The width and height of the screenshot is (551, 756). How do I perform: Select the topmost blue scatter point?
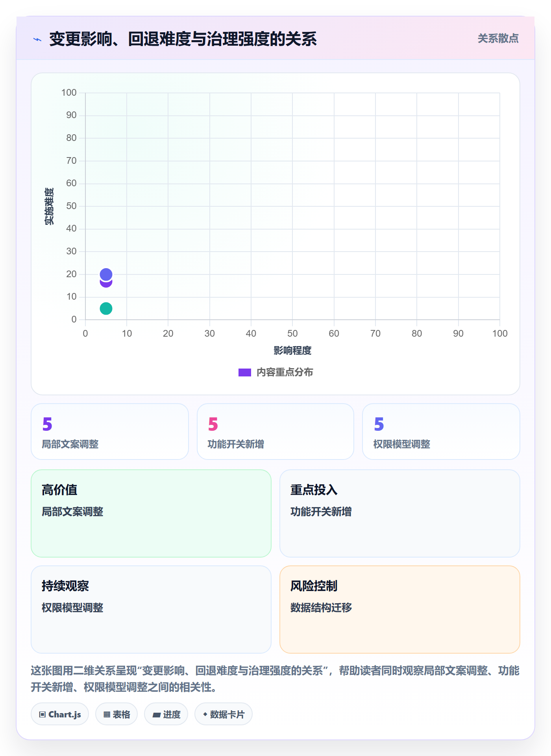[x=106, y=274]
